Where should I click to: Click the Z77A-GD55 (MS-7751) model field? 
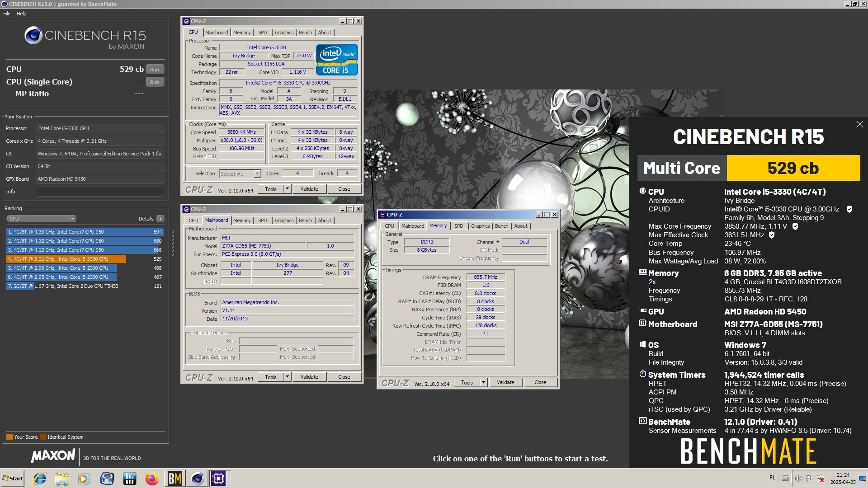(263, 246)
